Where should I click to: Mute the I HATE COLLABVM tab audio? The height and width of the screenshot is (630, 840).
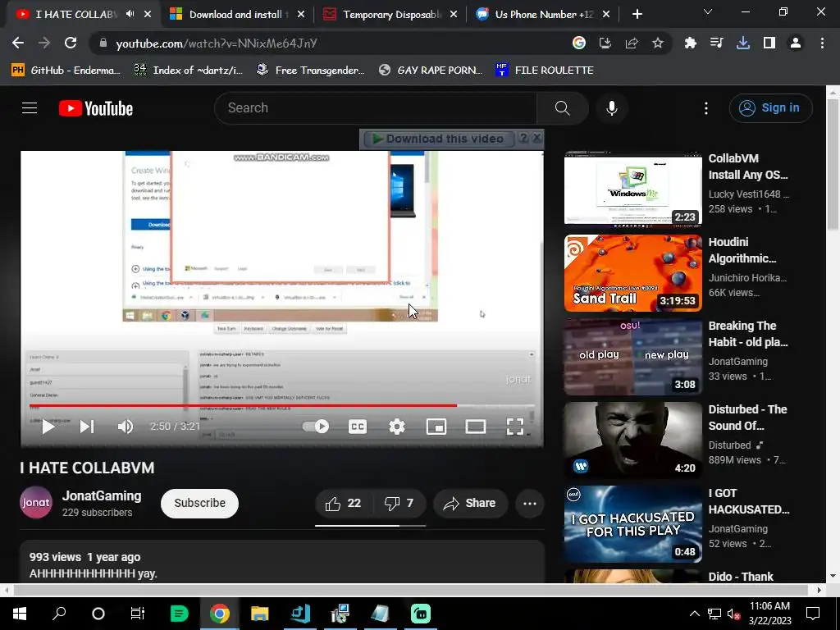pos(130,14)
